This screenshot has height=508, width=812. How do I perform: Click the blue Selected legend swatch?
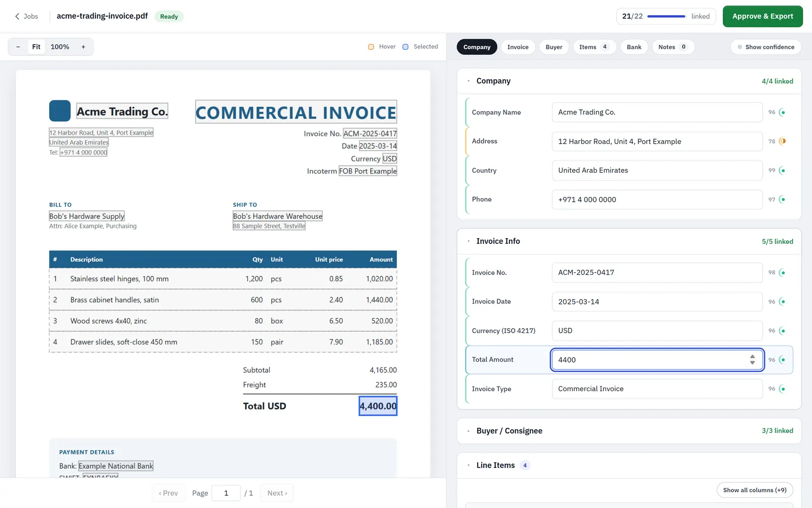[x=405, y=47]
